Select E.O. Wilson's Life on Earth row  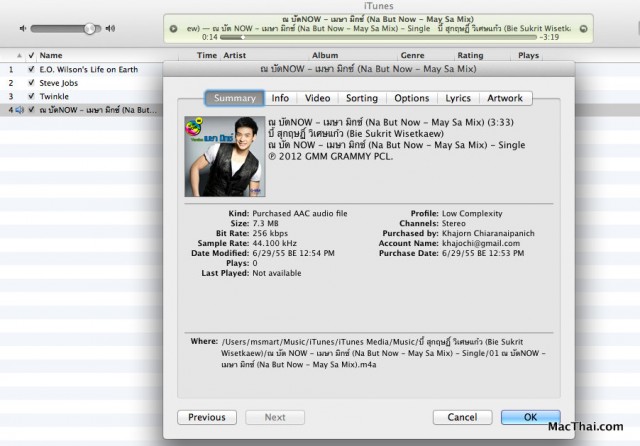[82, 69]
